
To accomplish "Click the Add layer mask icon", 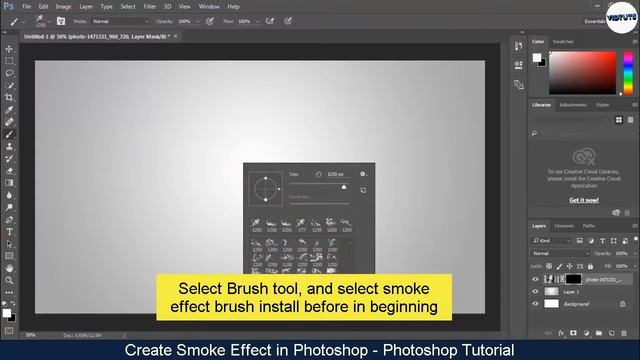I will tap(573, 333).
